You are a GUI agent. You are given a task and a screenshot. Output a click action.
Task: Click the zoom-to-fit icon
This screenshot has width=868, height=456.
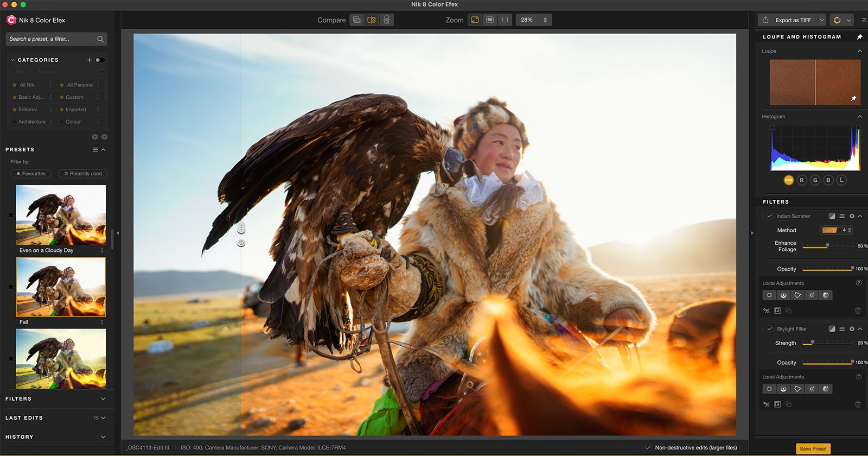pos(475,20)
